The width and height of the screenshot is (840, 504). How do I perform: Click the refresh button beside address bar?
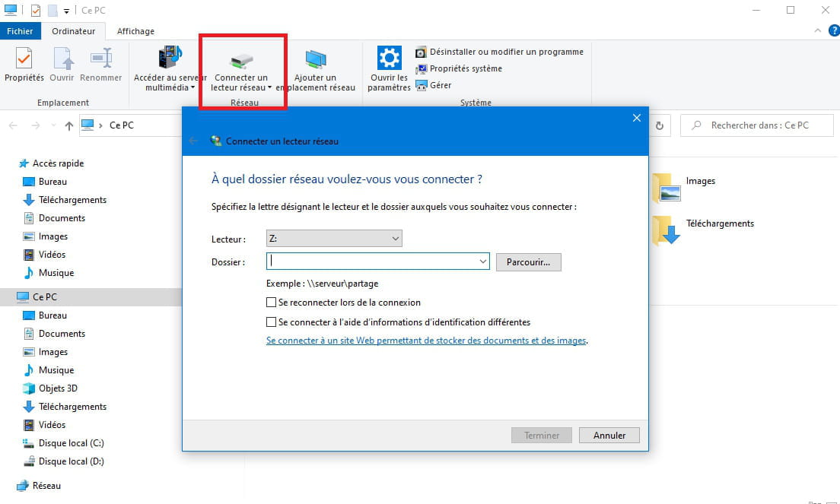(x=660, y=125)
